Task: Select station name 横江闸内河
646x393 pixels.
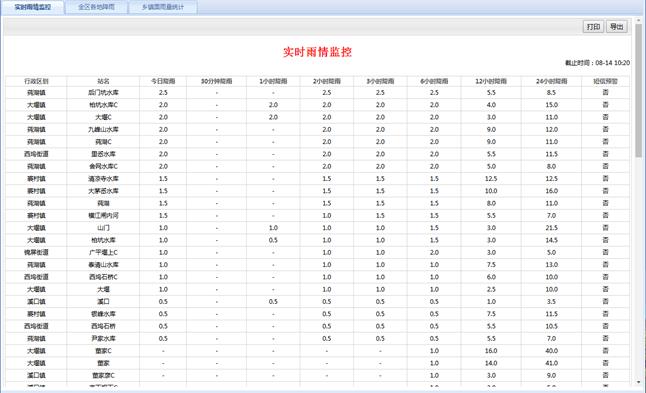Action: 103,215
